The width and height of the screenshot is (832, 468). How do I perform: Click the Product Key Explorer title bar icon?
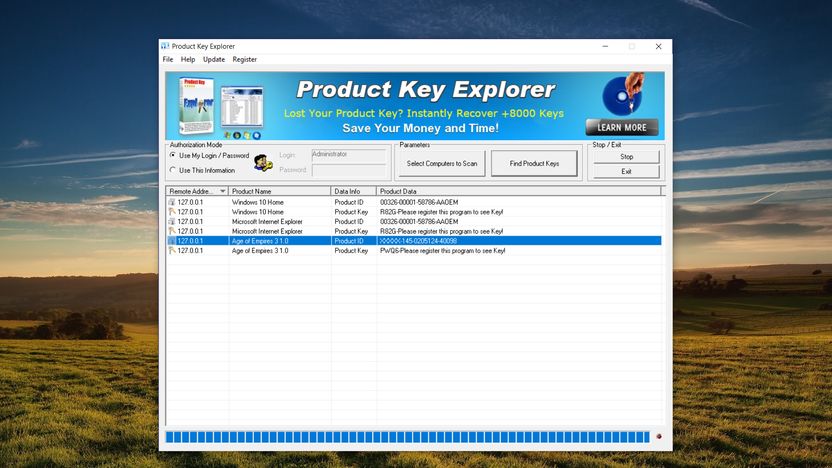[x=165, y=46]
